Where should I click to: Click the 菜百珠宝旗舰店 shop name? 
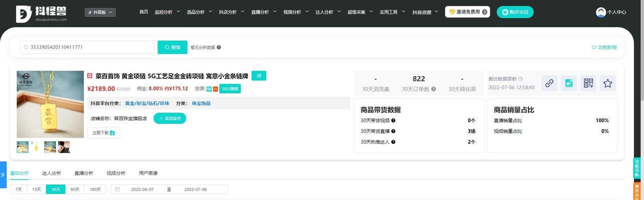click(130, 118)
